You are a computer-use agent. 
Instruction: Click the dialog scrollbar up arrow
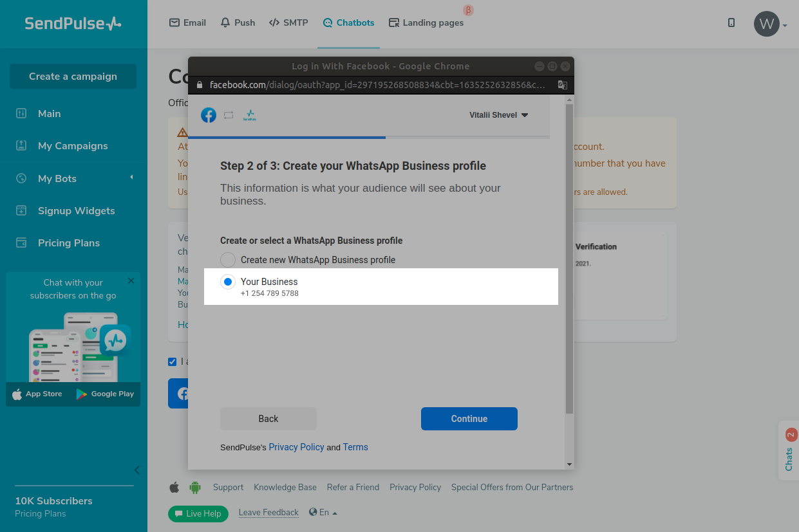point(569,100)
